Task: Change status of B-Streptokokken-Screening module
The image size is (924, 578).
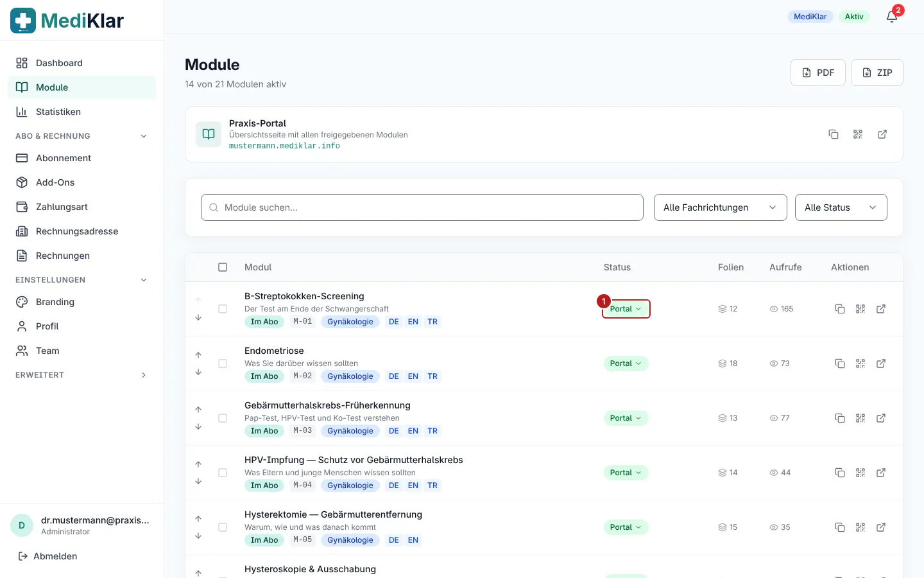Action: (626, 309)
